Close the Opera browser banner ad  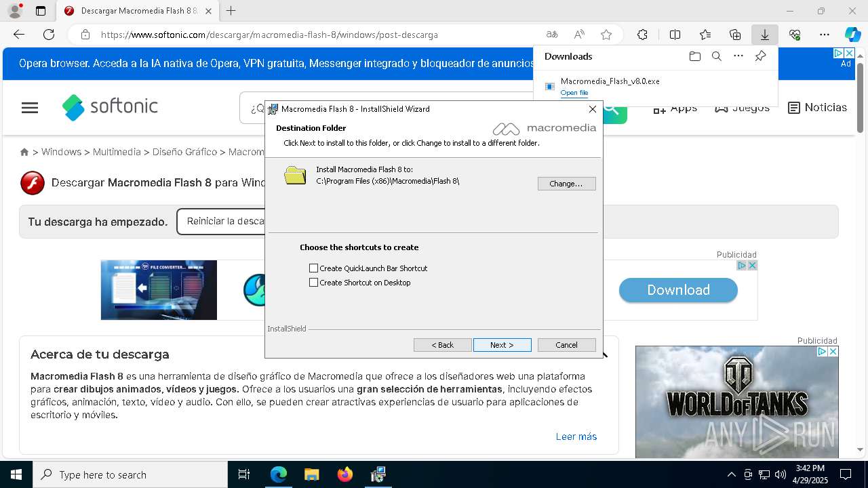tap(848, 53)
